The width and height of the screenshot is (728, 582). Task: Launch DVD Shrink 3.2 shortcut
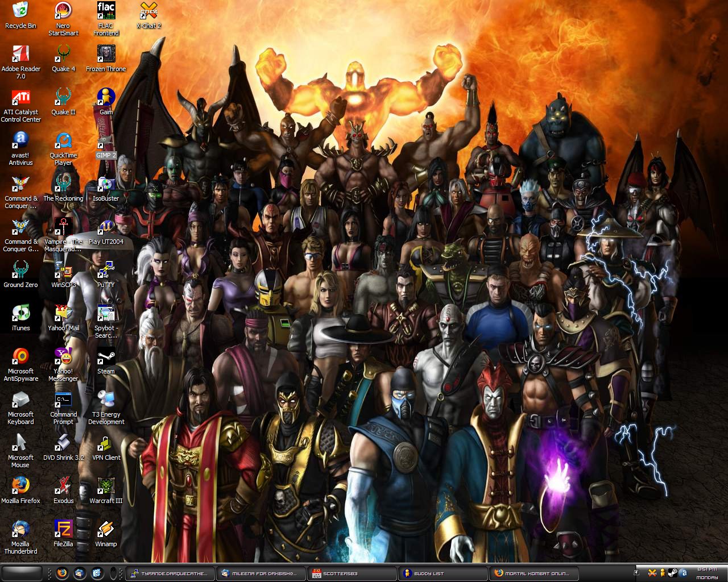coord(63,447)
